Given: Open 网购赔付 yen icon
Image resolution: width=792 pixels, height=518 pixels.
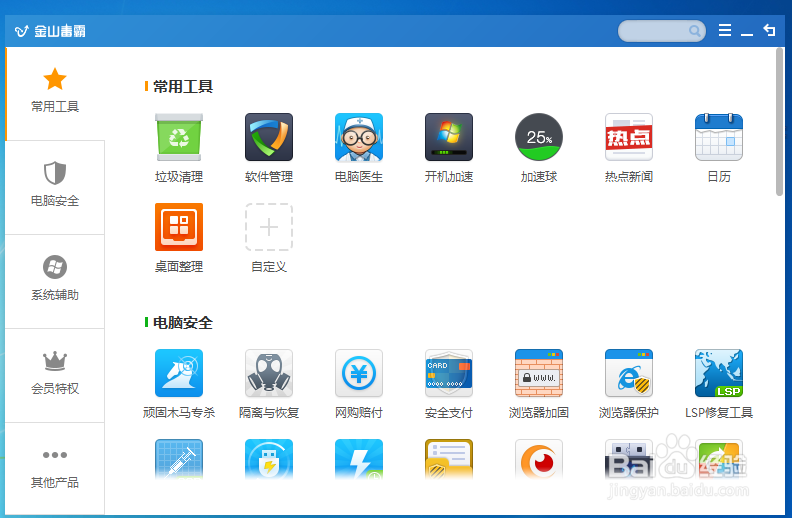Looking at the screenshot, I should (x=359, y=373).
